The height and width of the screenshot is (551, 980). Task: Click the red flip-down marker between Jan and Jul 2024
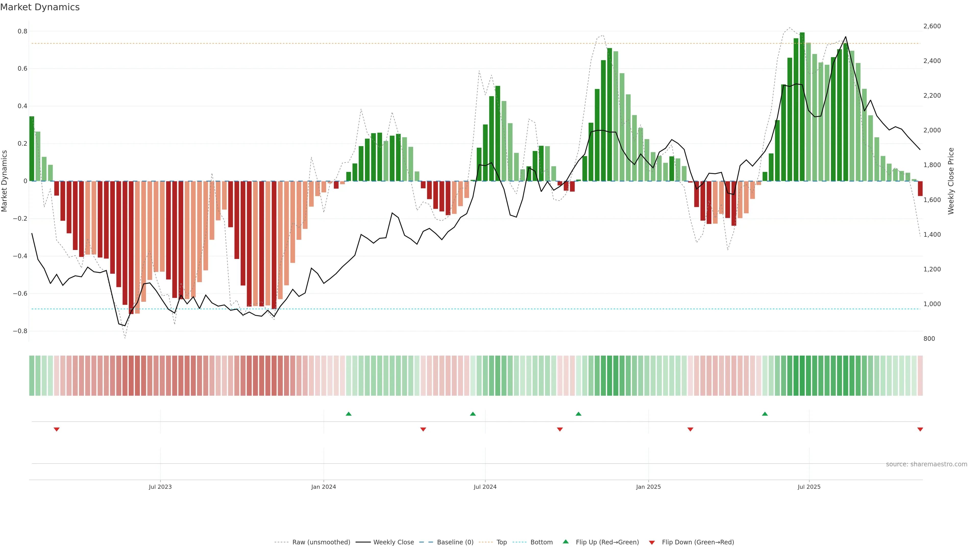(423, 429)
